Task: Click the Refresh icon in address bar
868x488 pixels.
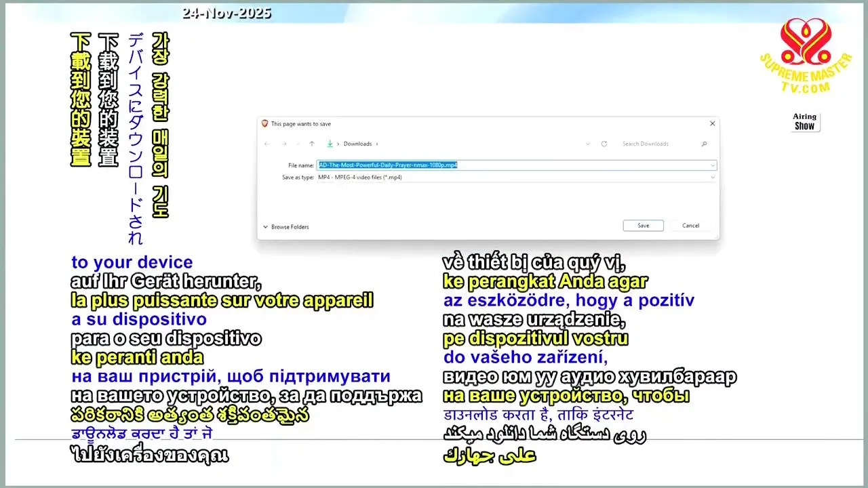Action: pos(604,144)
